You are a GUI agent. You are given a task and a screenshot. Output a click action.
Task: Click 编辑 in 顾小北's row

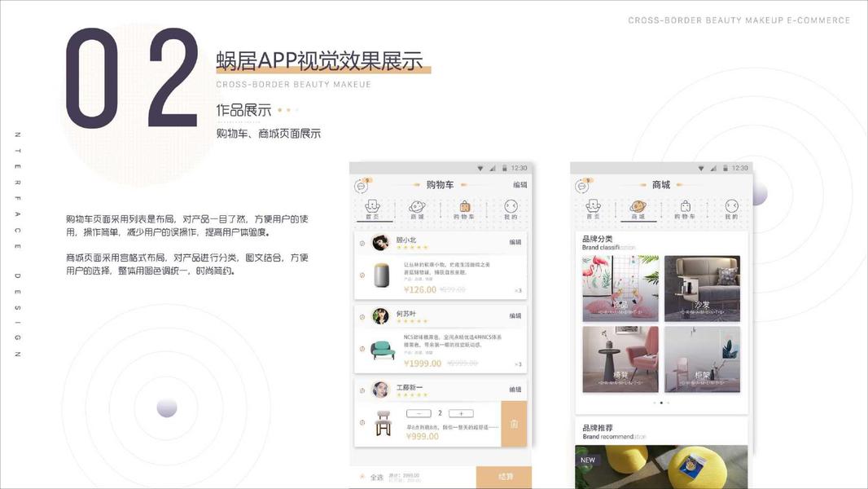tap(515, 243)
